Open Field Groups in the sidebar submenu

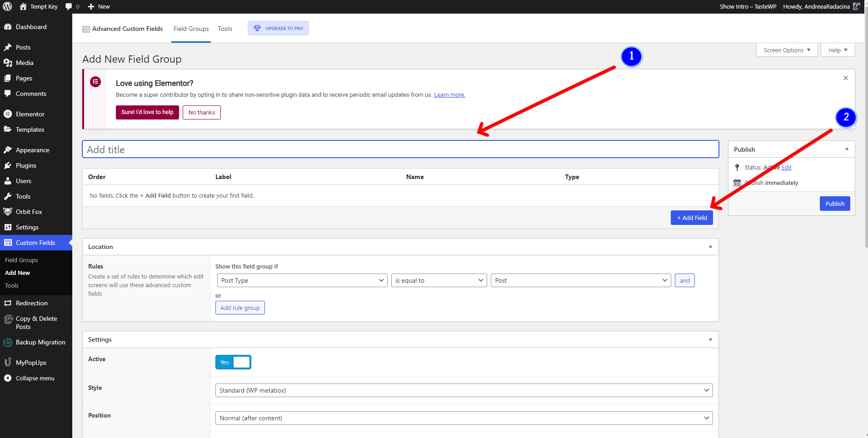21,260
